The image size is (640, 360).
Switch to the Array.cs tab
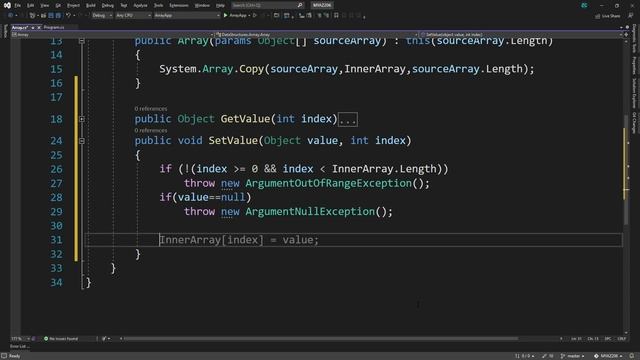20,27
